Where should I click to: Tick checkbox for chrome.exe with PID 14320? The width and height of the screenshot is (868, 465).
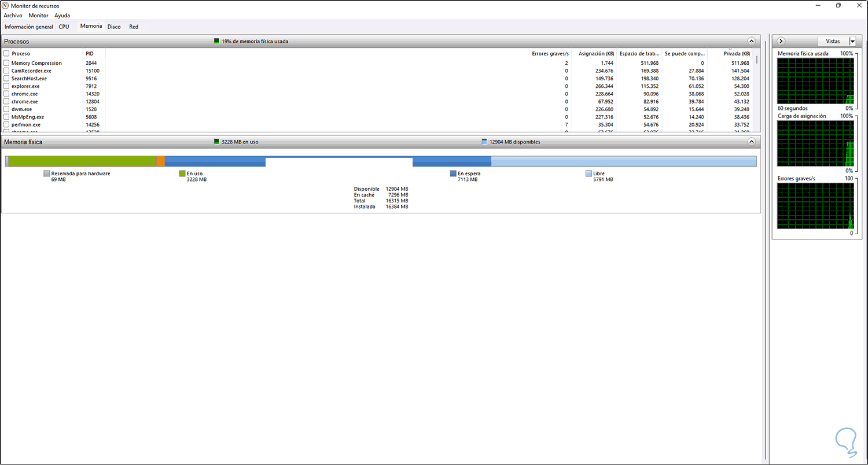(6, 94)
